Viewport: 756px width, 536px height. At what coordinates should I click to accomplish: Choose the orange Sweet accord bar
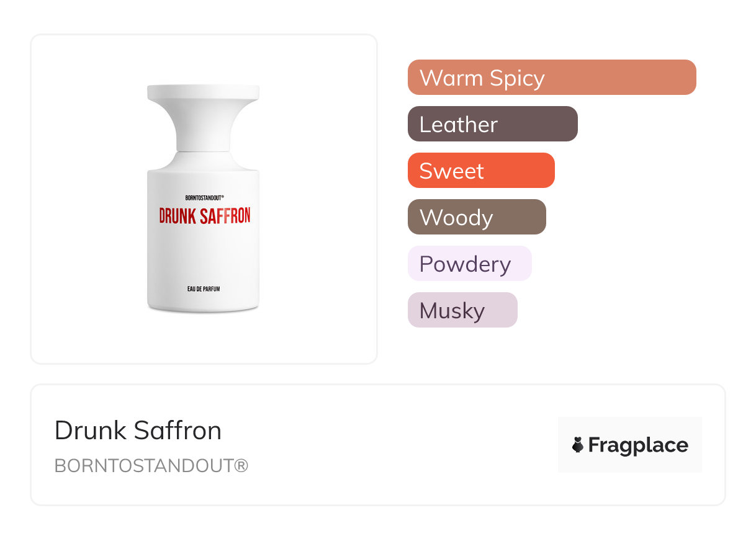(480, 171)
